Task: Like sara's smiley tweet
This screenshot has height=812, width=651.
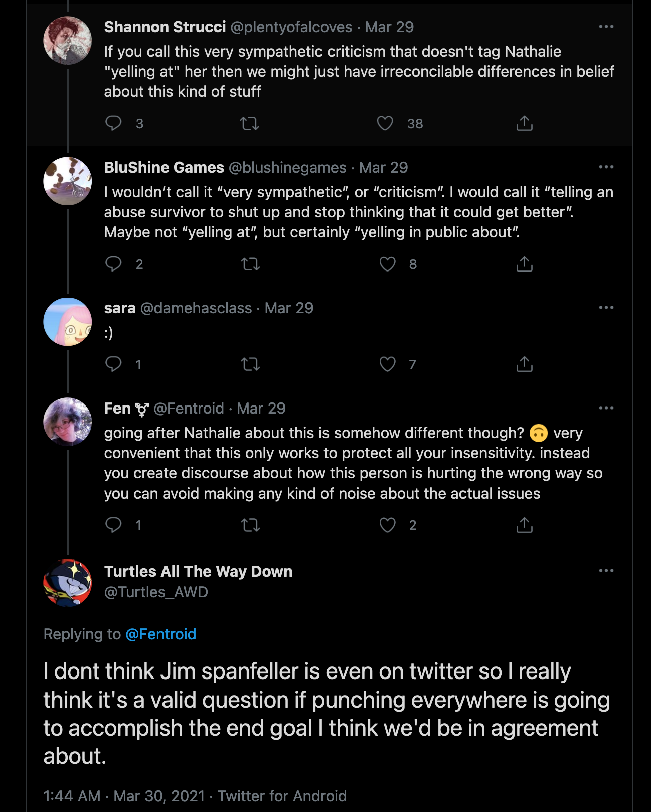Action: click(387, 364)
